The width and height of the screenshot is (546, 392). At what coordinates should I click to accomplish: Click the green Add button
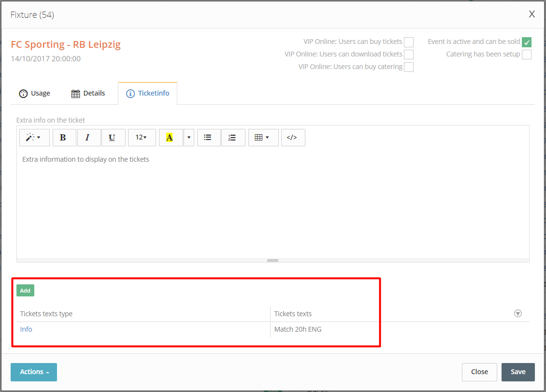coord(26,291)
